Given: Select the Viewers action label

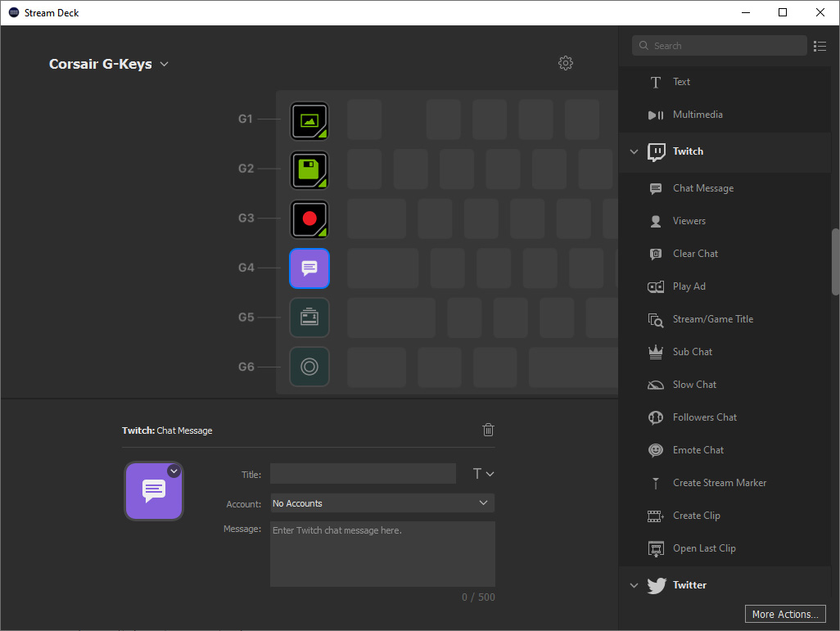Looking at the screenshot, I should pos(689,221).
